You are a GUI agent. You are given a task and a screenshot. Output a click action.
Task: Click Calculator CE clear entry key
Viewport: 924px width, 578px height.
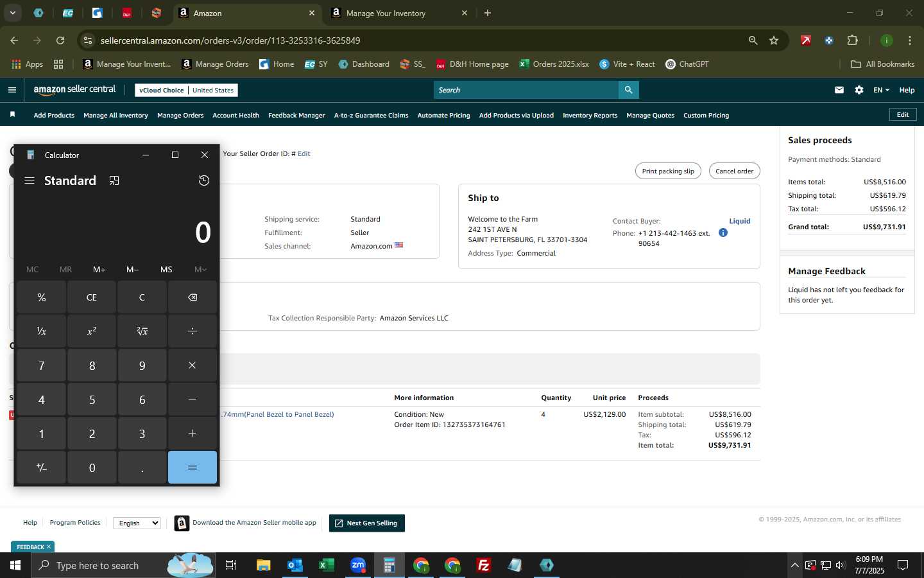[92, 297]
